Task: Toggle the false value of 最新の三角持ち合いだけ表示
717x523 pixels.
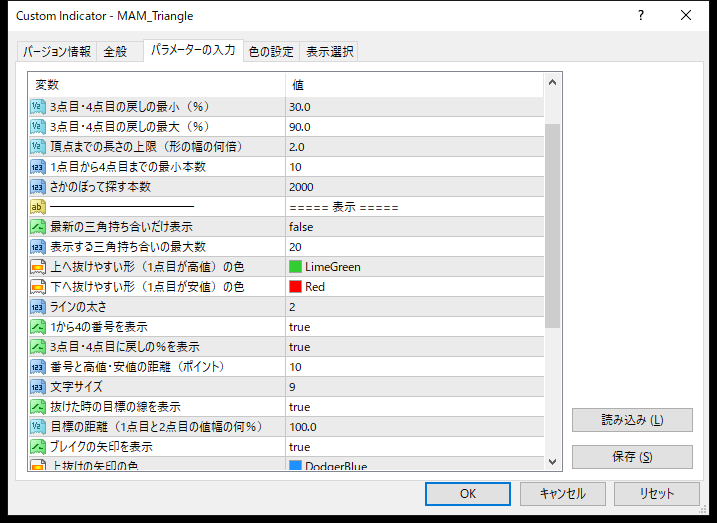Action: pyautogui.click(x=414, y=227)
